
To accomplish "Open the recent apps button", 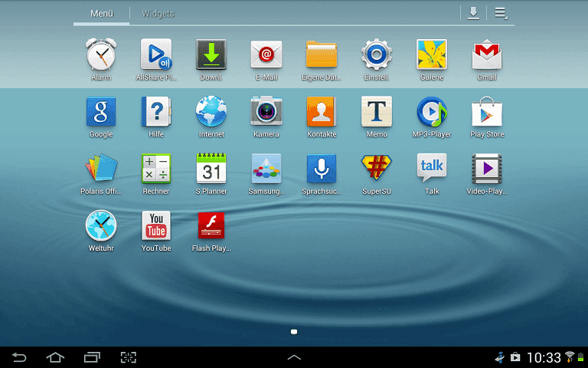I will (x=92, y=357).
